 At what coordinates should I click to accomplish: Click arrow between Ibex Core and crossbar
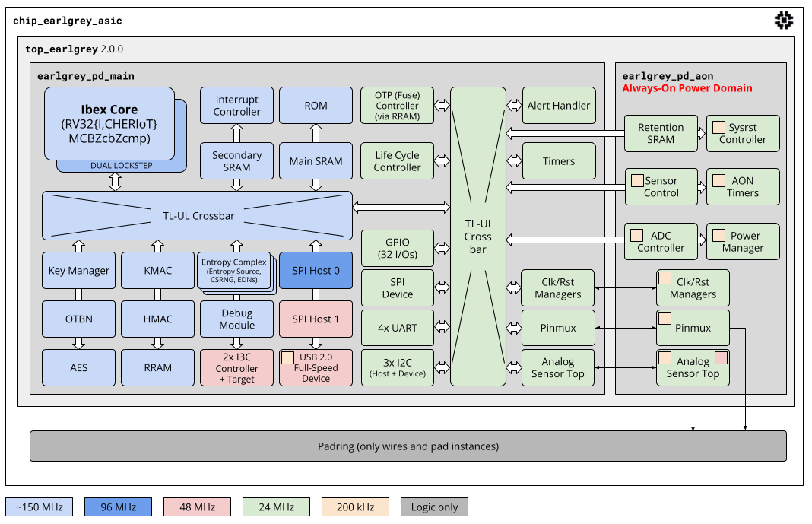[x=115, y=182]
